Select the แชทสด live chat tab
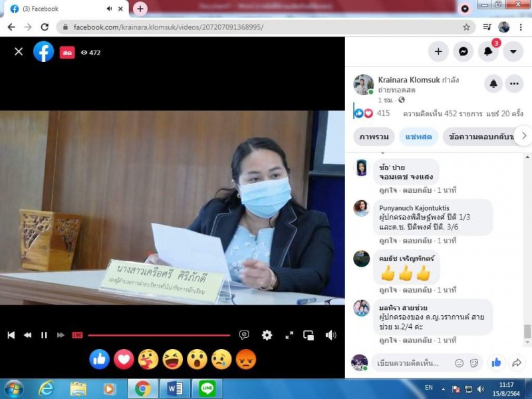This screenshot has height=399, width=532. (418, 136)
